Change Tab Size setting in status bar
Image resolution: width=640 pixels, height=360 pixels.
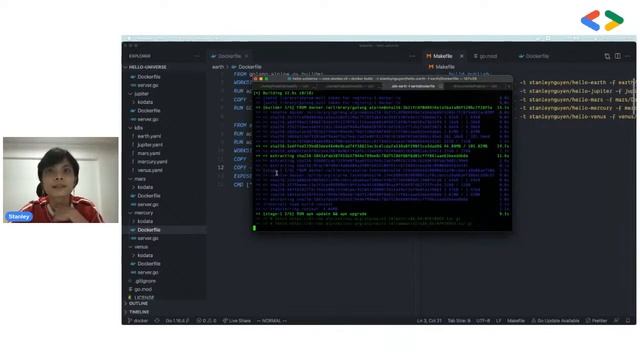(459, 321)
